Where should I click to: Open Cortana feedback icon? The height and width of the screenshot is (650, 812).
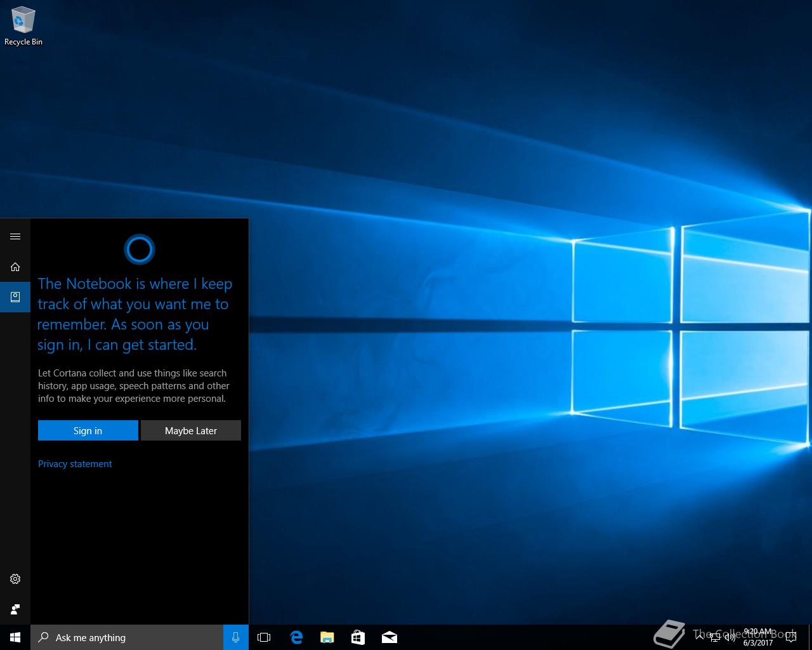(x=15, y=609)
